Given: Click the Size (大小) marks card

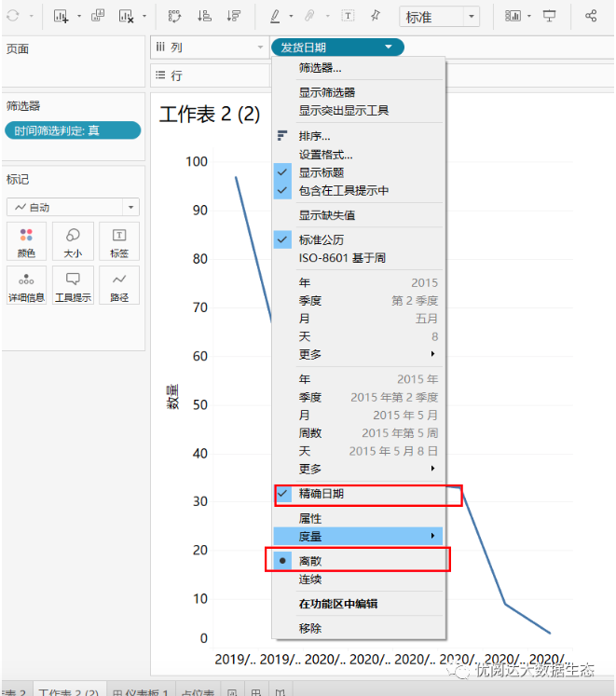Looking at the screenshot, I should (73, 241).
